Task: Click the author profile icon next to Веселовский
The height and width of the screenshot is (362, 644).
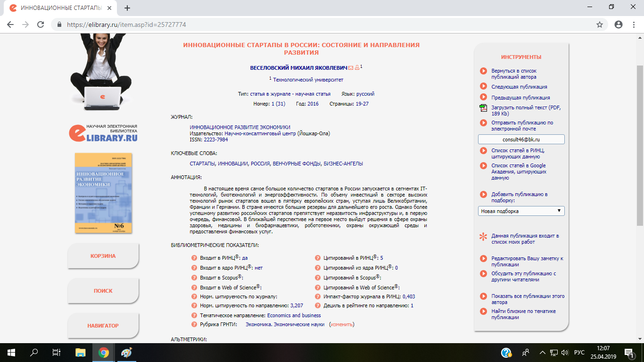Action: coord(357,68)
